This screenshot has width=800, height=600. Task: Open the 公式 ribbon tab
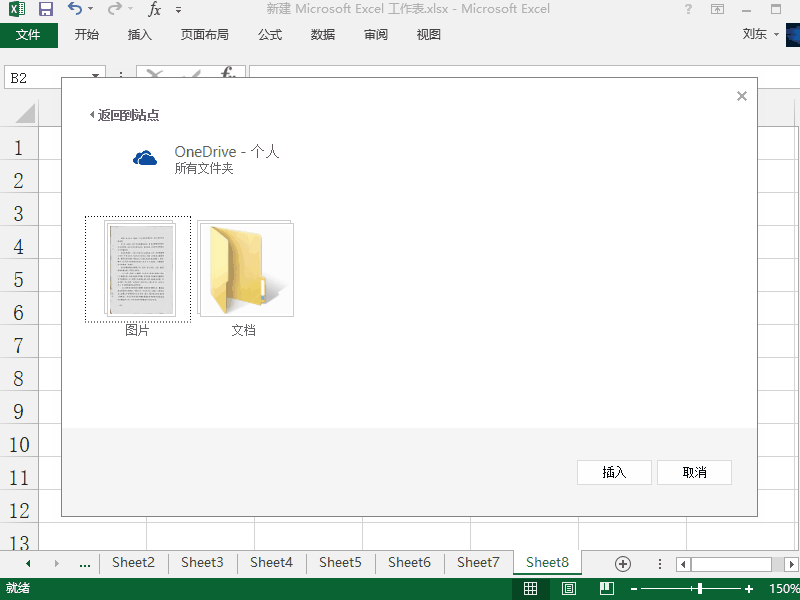point(270,35)
